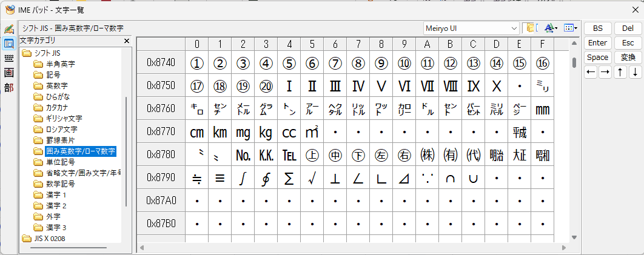Insert the circled number ⑳ character

[x=266, y=85]
